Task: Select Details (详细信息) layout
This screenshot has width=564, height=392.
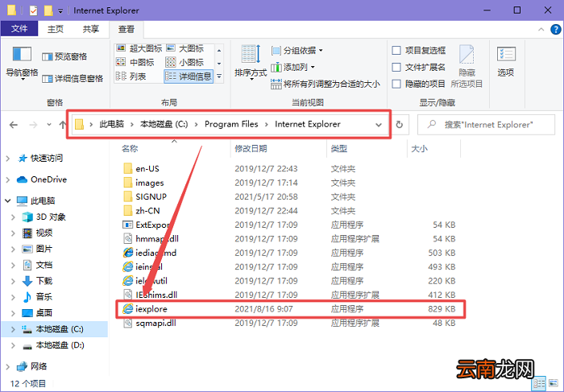Action: [x=189, y=76]
